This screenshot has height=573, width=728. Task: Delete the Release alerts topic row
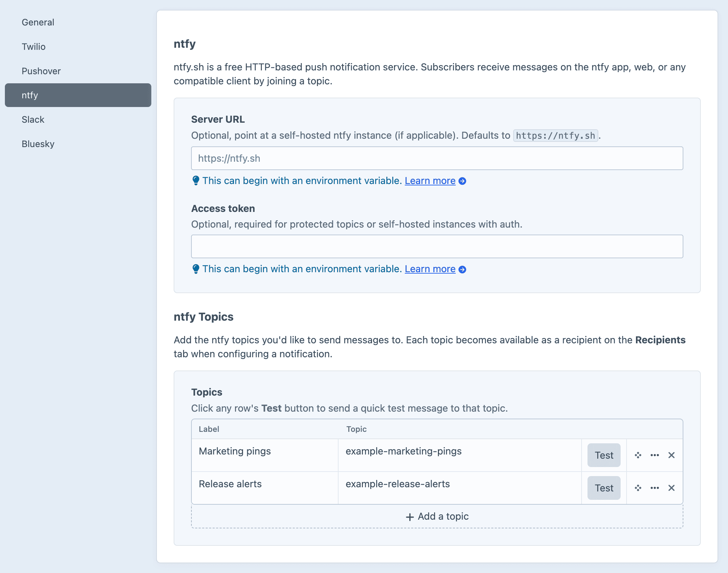coord(672,488)
